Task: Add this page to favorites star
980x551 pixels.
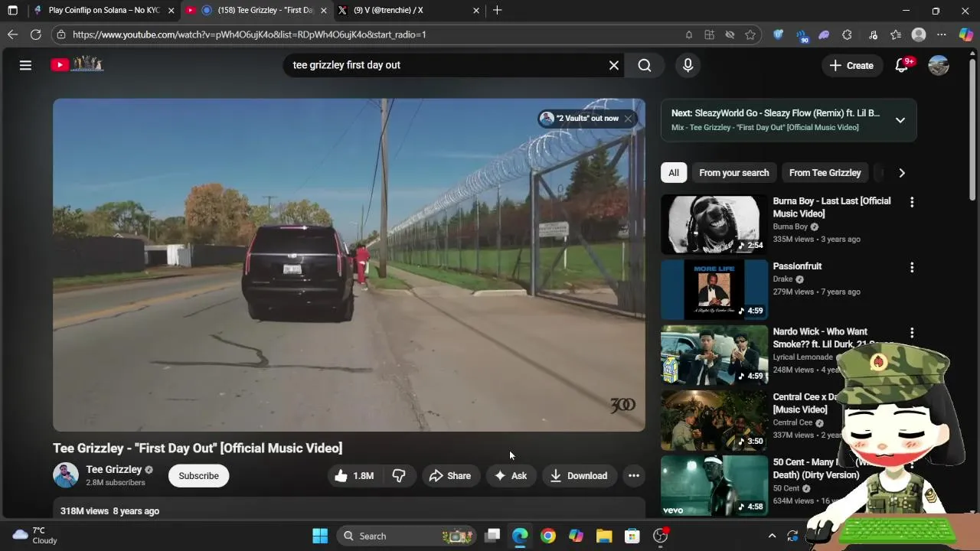Action: coord(750,34)
